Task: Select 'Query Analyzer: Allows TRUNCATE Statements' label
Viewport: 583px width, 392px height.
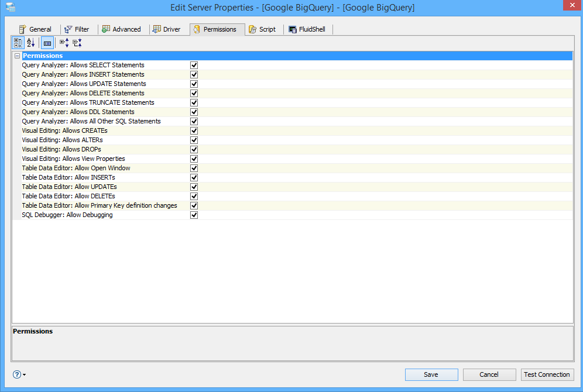Action: click(88, 102)
